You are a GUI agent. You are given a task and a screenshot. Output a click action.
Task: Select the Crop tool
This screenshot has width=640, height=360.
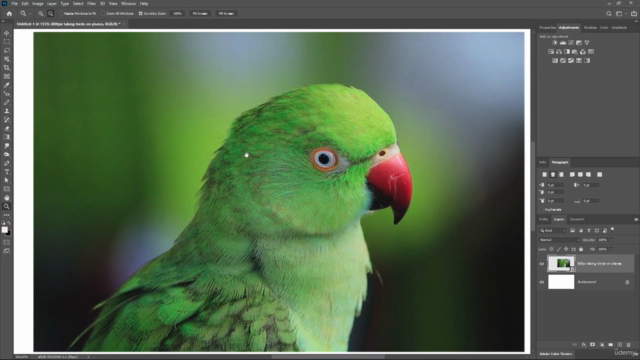click(x=7, y=68)
